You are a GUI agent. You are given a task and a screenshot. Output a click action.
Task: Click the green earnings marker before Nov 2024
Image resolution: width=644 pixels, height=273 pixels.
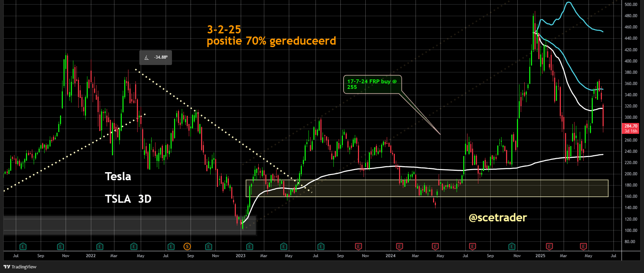click(512, 246)
